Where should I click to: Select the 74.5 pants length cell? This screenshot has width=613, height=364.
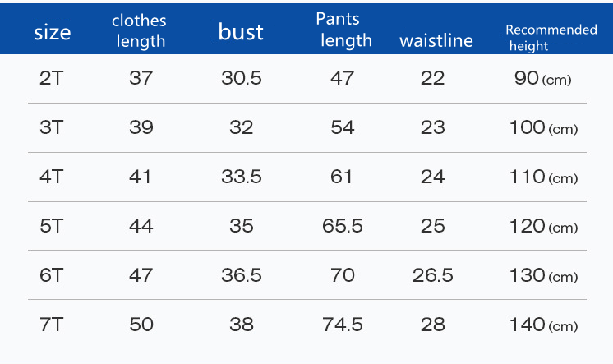tap(343, 325)
